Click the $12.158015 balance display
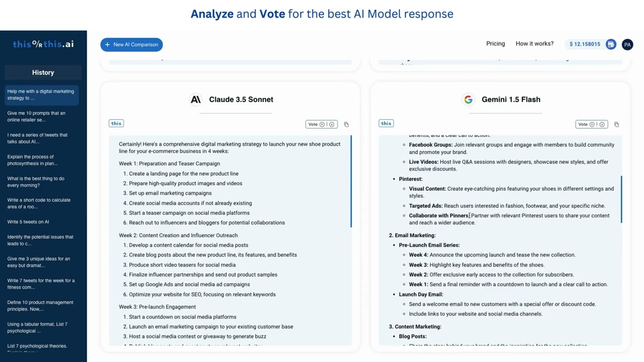The image size is (644, 362). pyautogui.click(x=585, y=44)
